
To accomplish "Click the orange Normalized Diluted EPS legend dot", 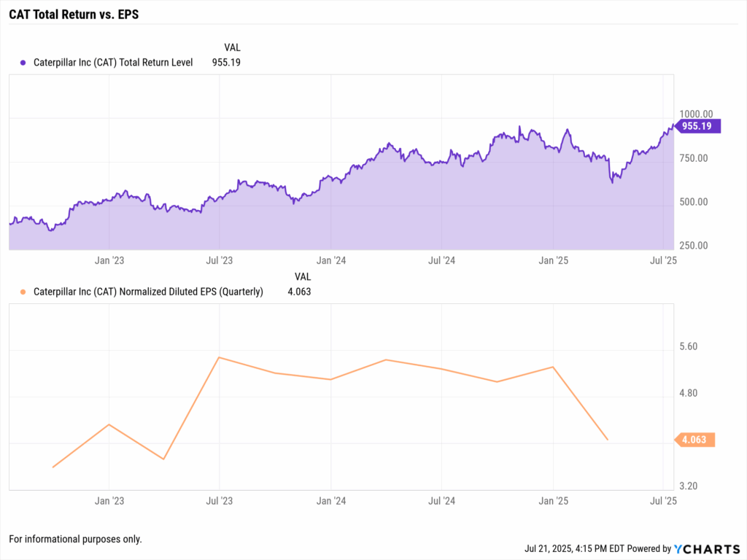I will pyautogui.click(x=23, y=292).
